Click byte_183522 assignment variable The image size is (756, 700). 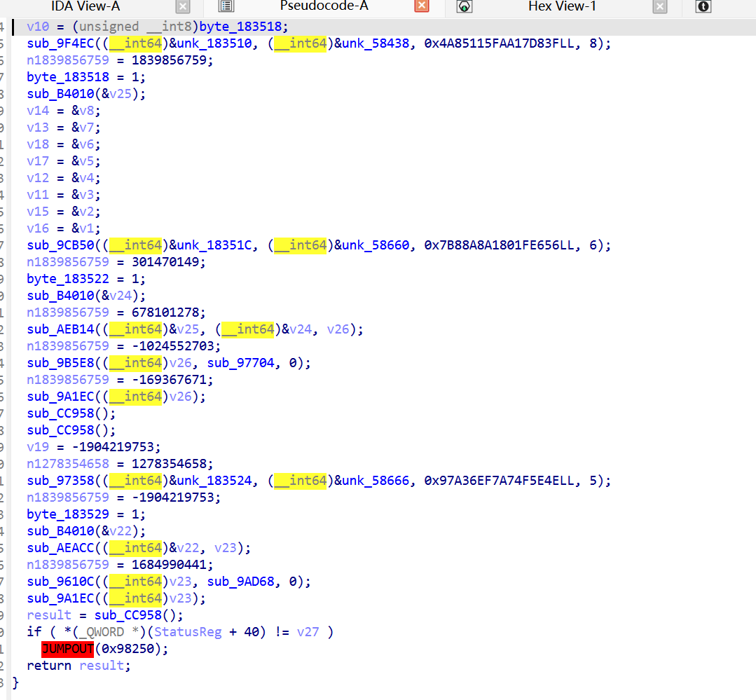[68, 279]
